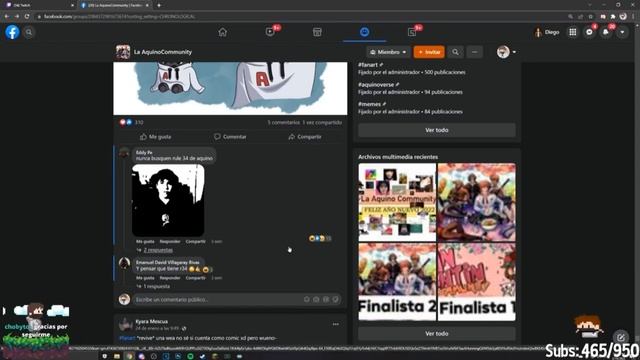
Task: Open the group's three-dots more options button
Action: point(474,52)
